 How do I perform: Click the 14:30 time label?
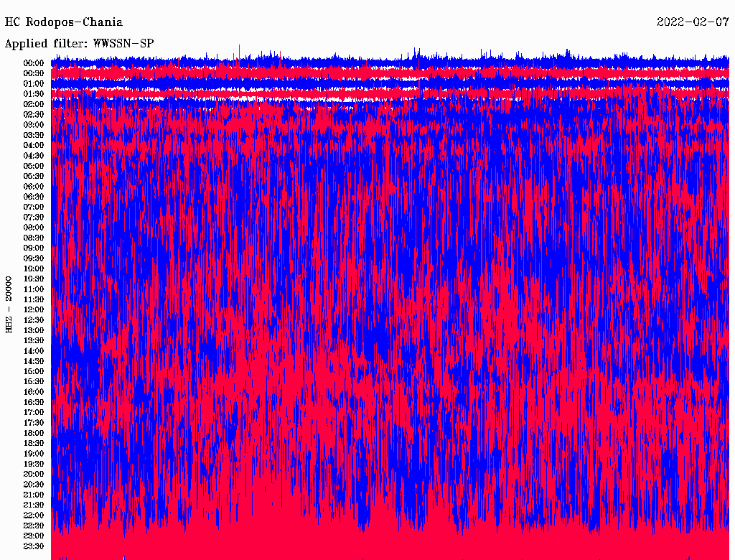[34, 361]
